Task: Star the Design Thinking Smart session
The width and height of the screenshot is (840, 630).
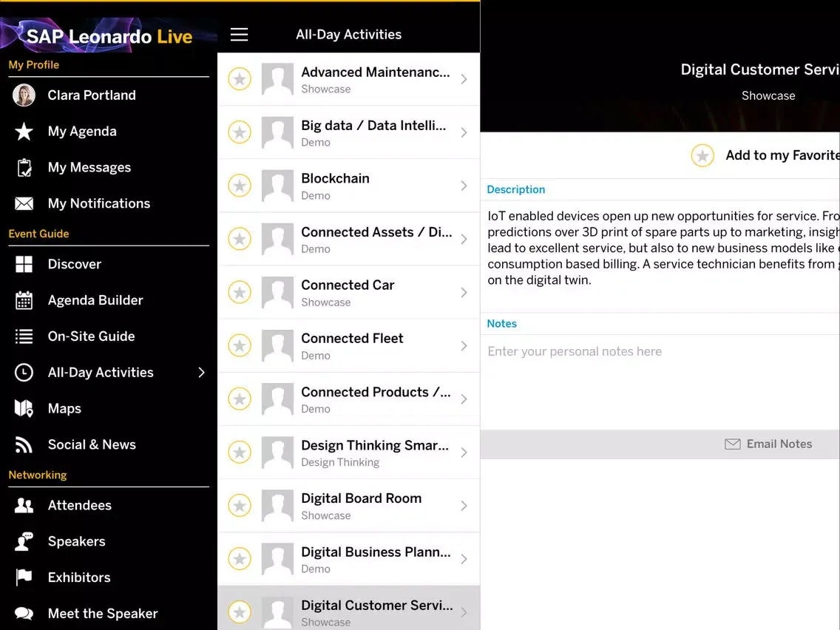Action: (240, 452)
